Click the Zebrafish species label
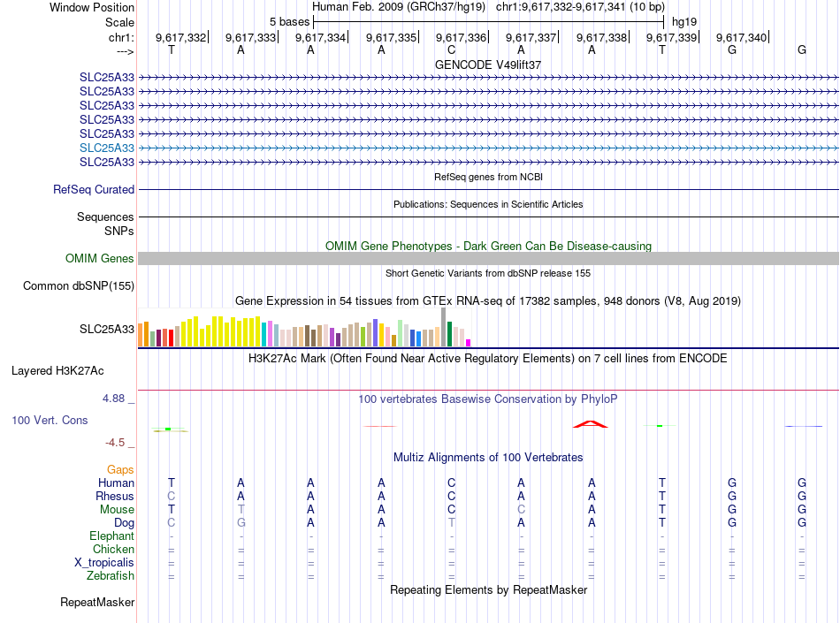 coord(111,576)
